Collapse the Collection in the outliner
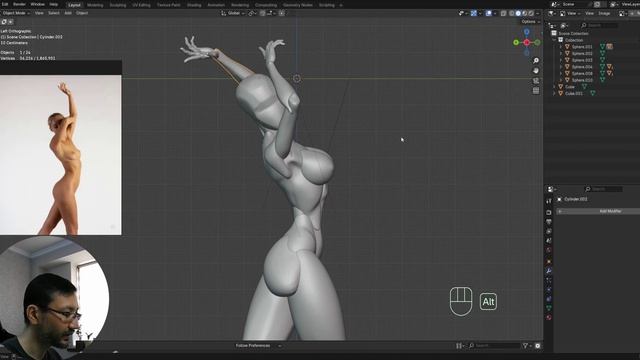The height and width of the screenshot is (360, 640). (x=554, y=40)
